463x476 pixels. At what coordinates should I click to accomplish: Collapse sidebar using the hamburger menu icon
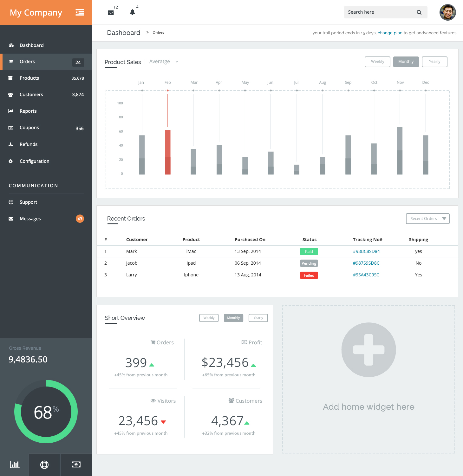click(x=80, y=12)
